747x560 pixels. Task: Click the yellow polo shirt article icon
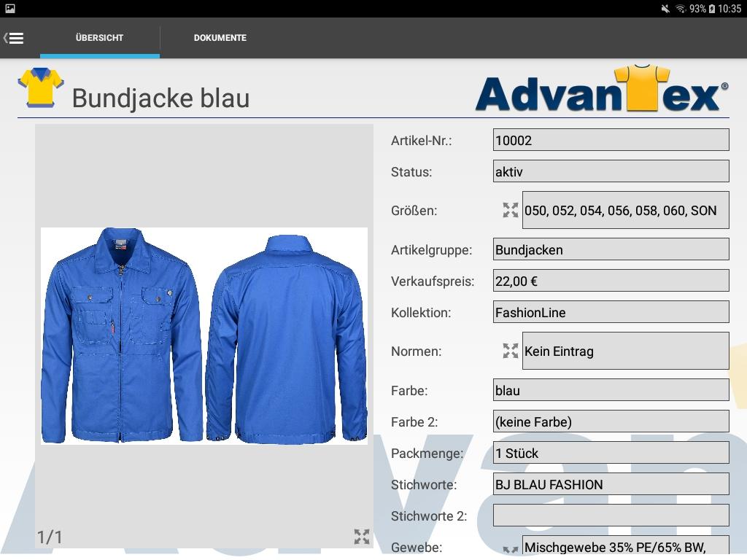pyautogui.click(x=41, y=87)
